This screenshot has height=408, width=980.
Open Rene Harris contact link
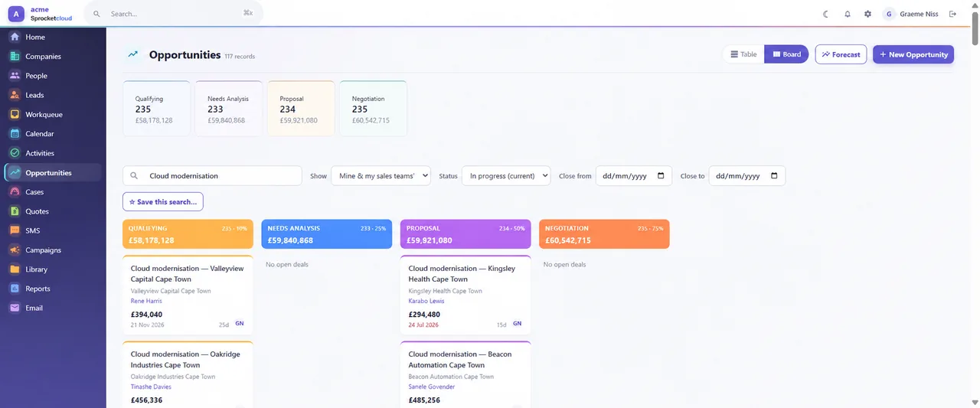(x=146, y=301)
